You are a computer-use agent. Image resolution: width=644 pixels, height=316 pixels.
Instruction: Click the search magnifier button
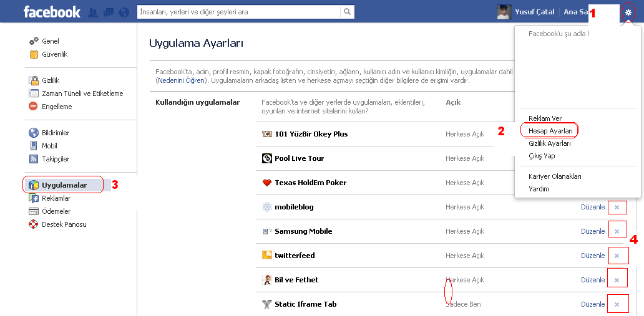pos(348,12)
